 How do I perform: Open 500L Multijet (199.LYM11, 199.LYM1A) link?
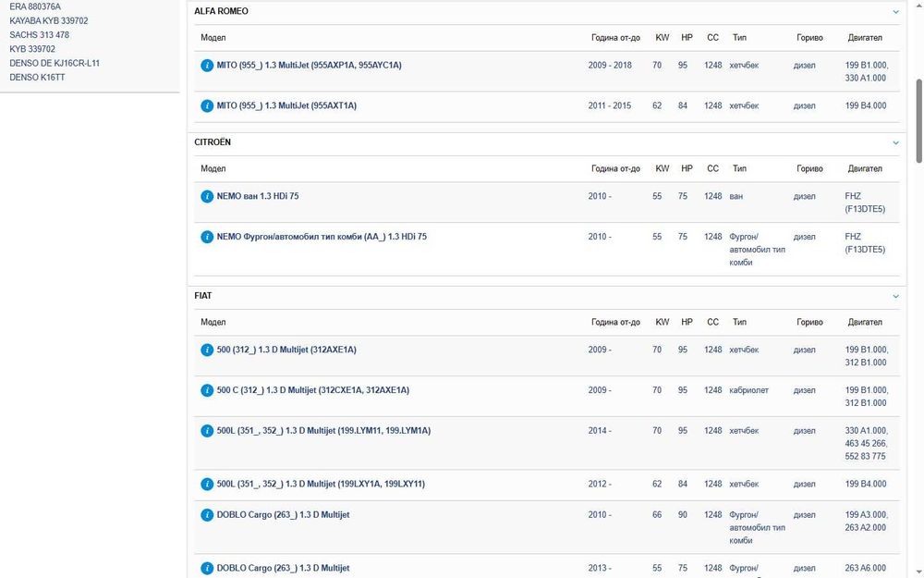[x=323, y=431]
